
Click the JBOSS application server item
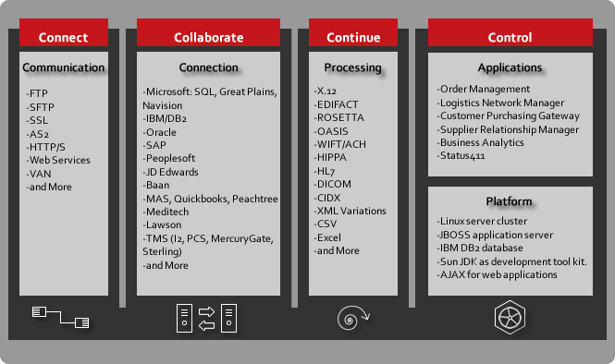[495, 235]
